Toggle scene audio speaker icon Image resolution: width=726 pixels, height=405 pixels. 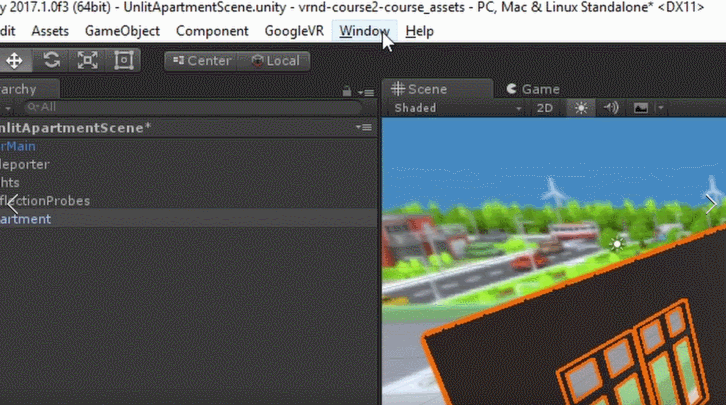611,108
